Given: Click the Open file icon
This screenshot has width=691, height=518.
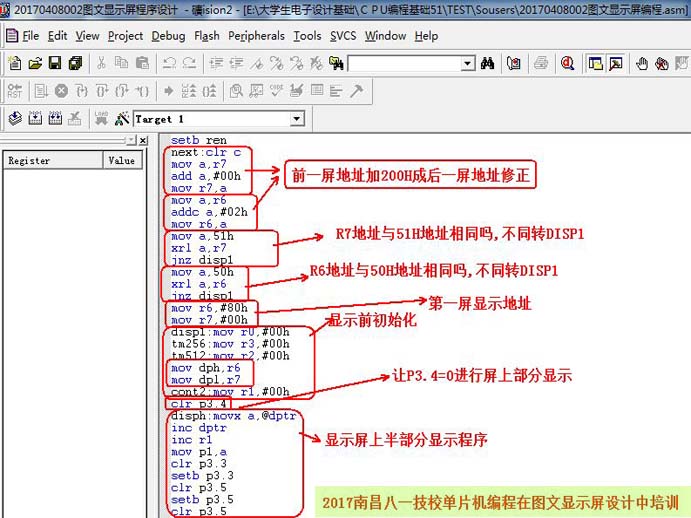Looking at the screenshot, I should point(35,63).
